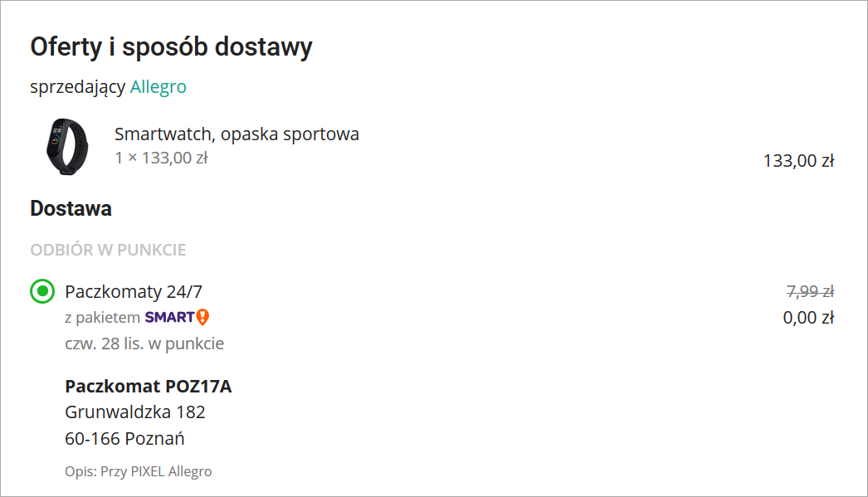The height and width of the screenshot is (497, 868).
Task: Click the 133,00 zł product total
Action: pos(797,161)
